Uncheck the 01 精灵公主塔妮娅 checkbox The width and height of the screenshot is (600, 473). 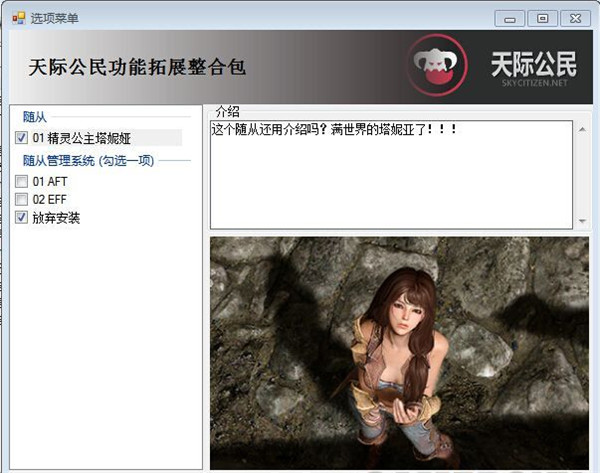21,138
